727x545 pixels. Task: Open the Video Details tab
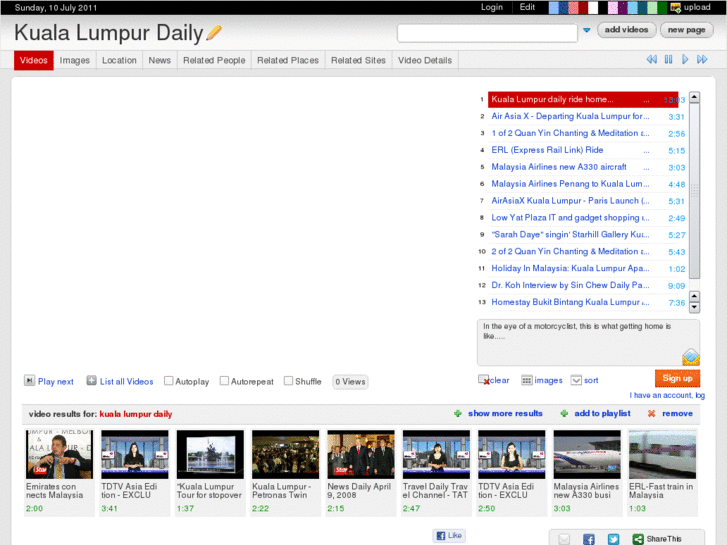(425, 60)
